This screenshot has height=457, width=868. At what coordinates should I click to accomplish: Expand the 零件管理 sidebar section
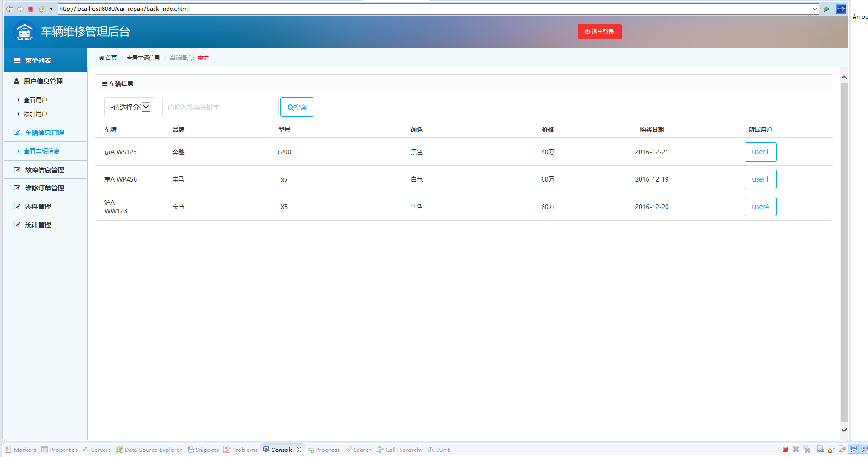38,207
